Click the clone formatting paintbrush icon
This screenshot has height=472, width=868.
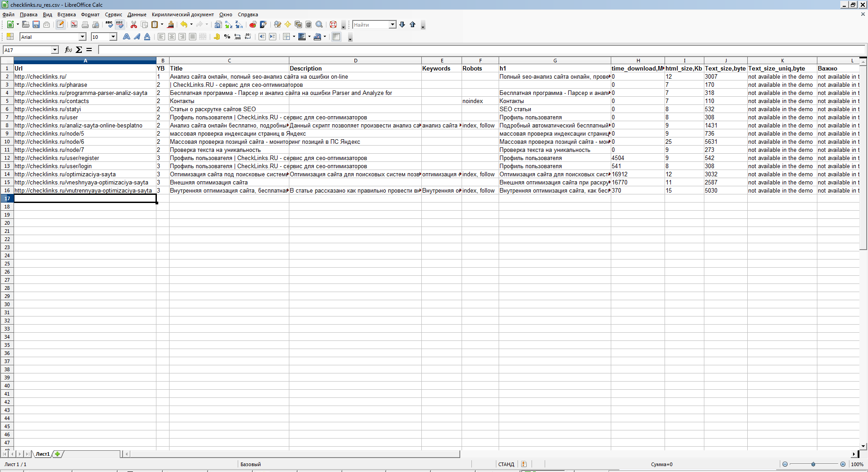[x=170, y=25]
